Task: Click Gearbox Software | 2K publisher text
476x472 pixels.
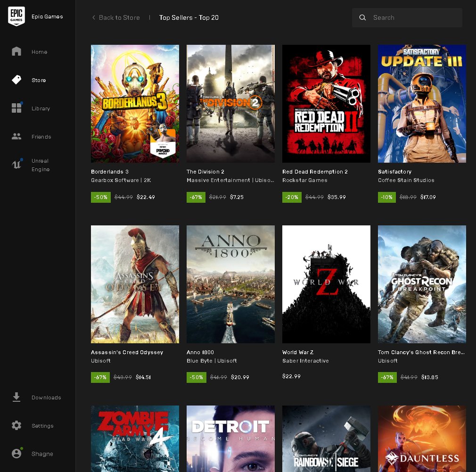Action: [x=121, y=180]
